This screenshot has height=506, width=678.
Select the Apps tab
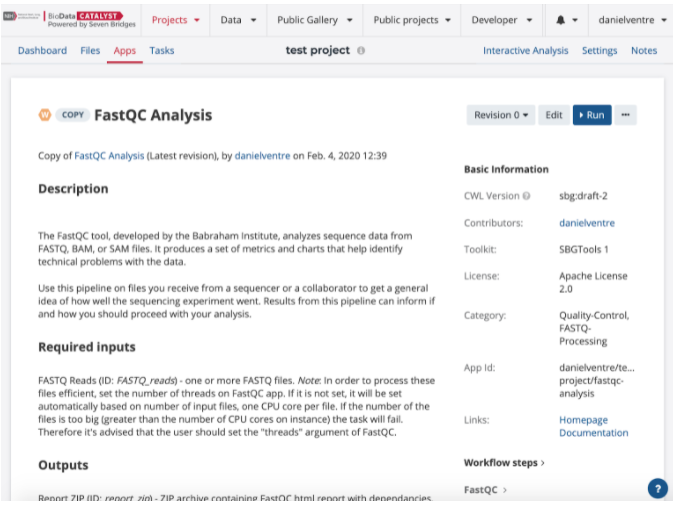click(x=125, y=51)
